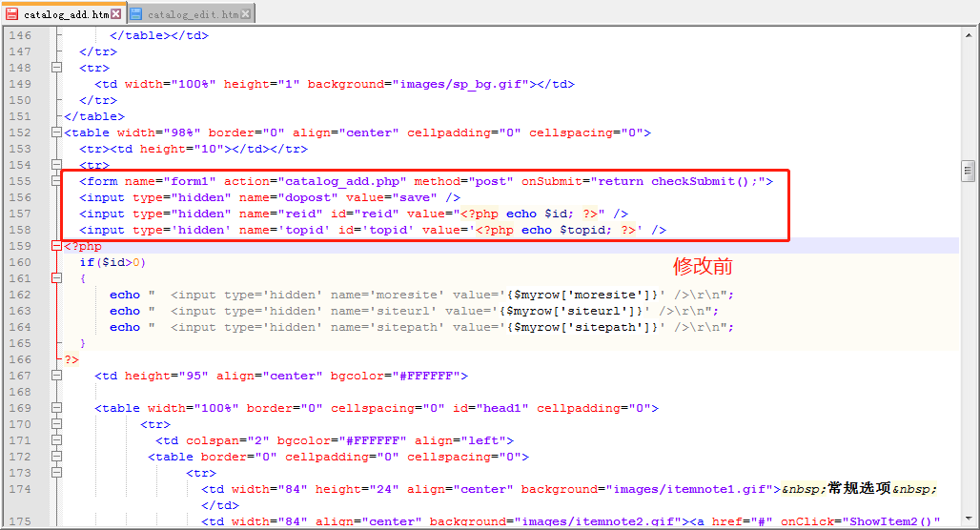Click the vertical scrollbar thumb
980x530 pixels.
(968, 172)
